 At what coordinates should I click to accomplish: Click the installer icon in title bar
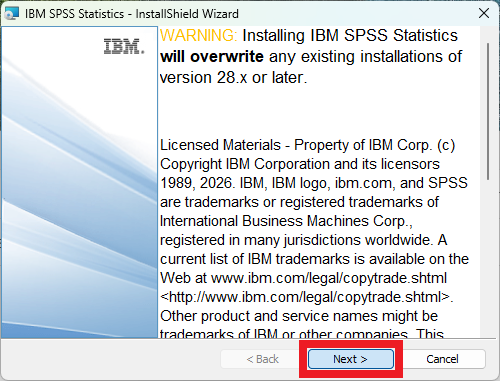coord(11,14)
